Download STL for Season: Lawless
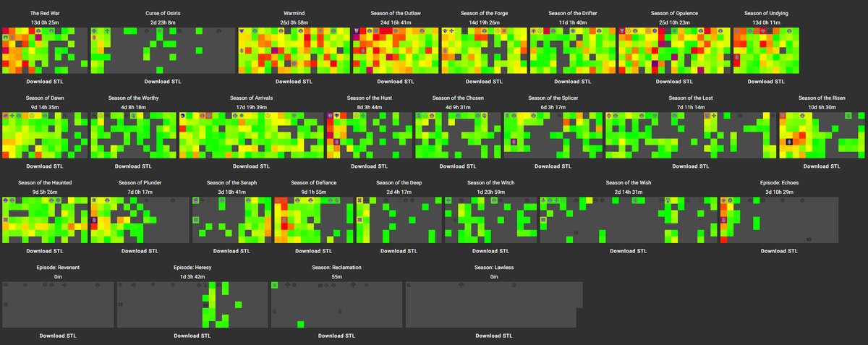The image size is (868, 345). (x=494, y=336)
